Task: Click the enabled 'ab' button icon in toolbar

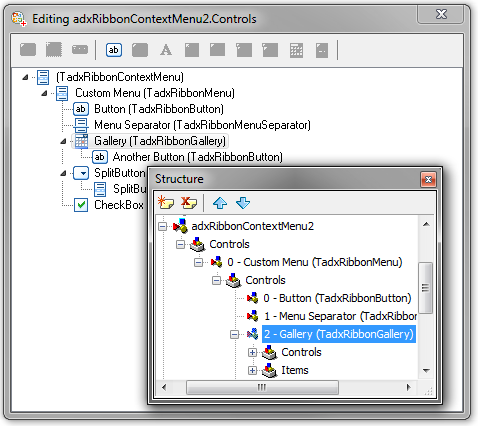Action: (114, 50)
